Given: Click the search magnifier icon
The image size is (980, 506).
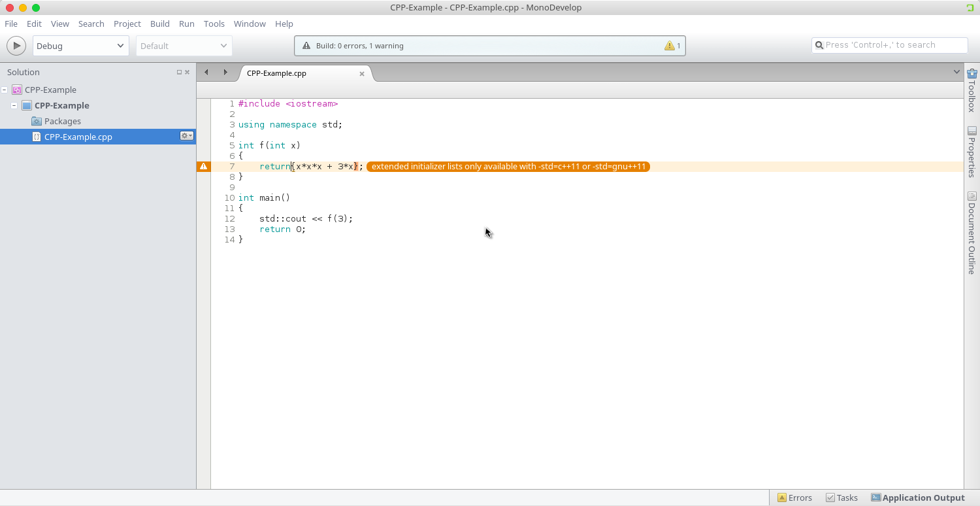Looking at the screenshot, I should point(819,45).
